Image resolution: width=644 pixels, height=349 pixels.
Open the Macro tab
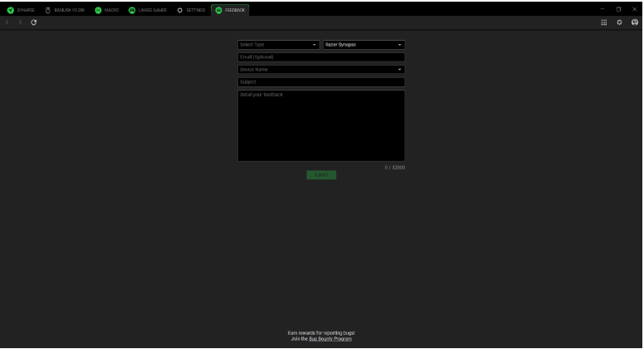(107, 10)
